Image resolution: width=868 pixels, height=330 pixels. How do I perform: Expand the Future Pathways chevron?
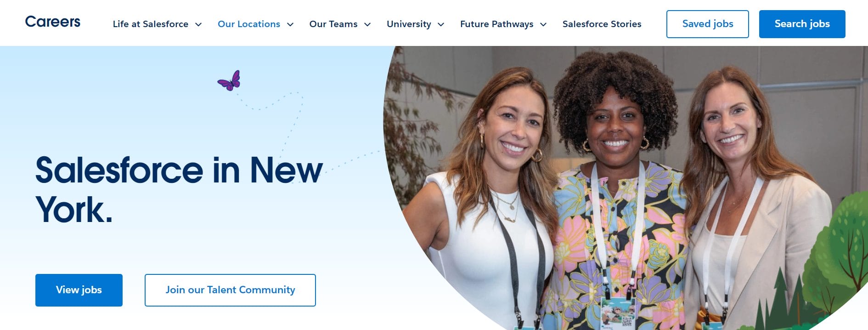[543, 24]
